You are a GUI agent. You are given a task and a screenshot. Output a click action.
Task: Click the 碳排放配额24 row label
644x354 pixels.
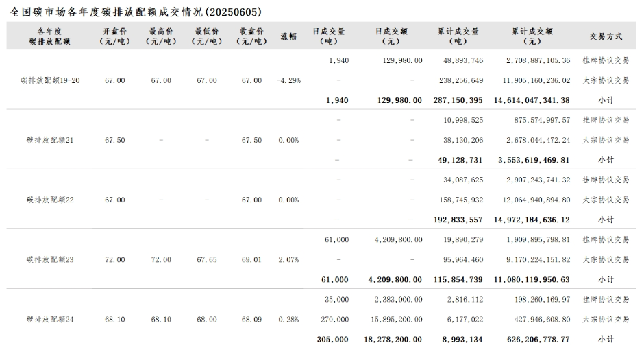coord(50,320)
